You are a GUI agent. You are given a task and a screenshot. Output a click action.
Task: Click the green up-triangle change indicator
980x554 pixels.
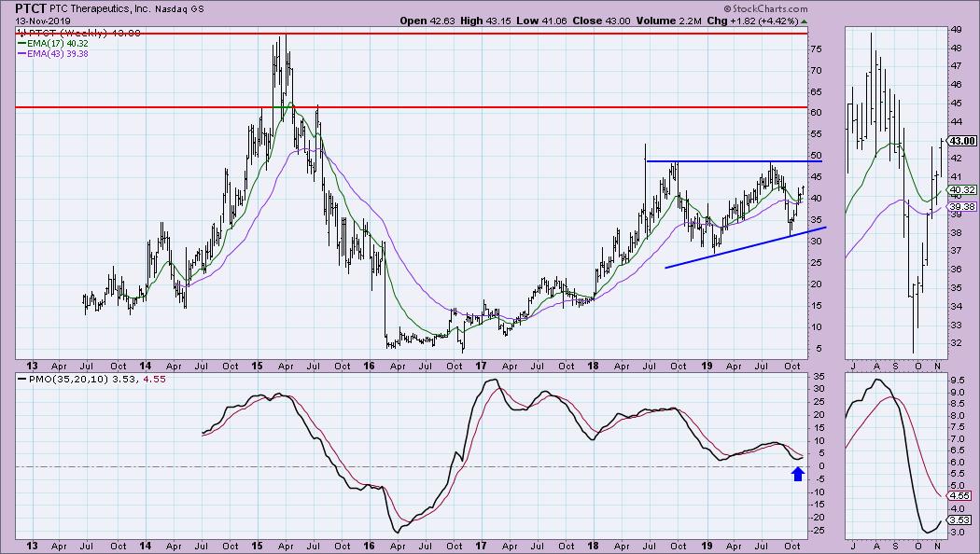coord(804,21)
